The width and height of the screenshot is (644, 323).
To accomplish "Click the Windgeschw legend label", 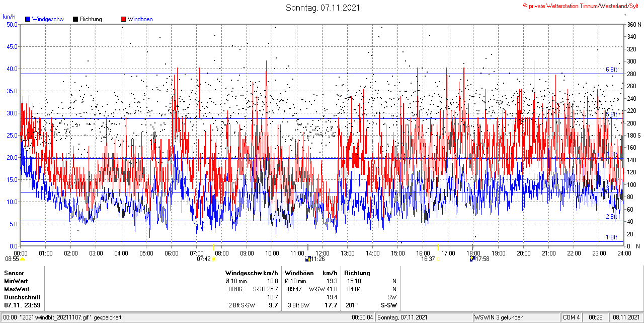I will pos(48,19).
